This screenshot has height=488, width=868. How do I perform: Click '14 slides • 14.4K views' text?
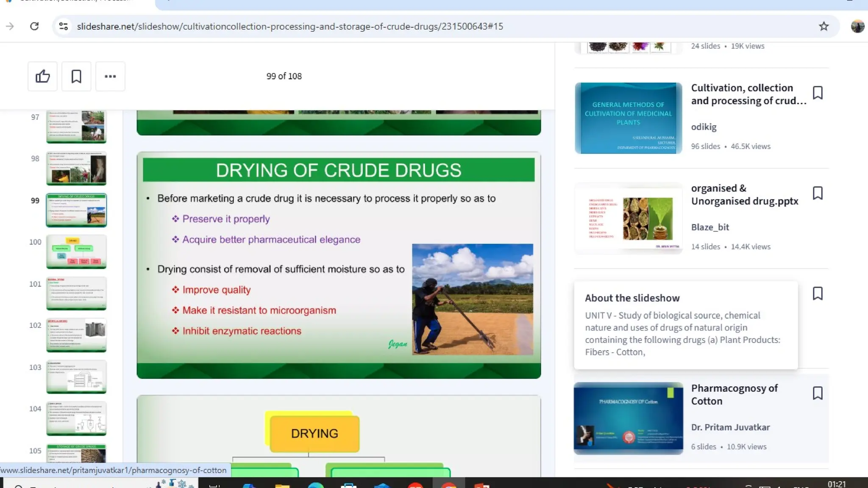coord(731,247)
